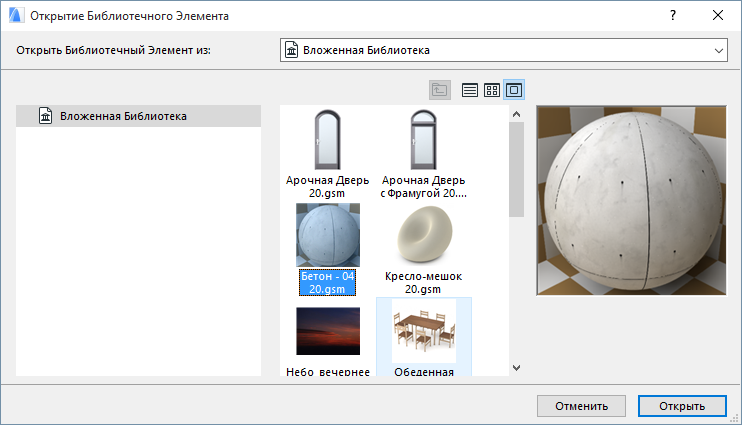The image size is (742, 425).
Task: Select the Кресло-мешок beanbag thumbnail
Action: [x=424, y=234]
